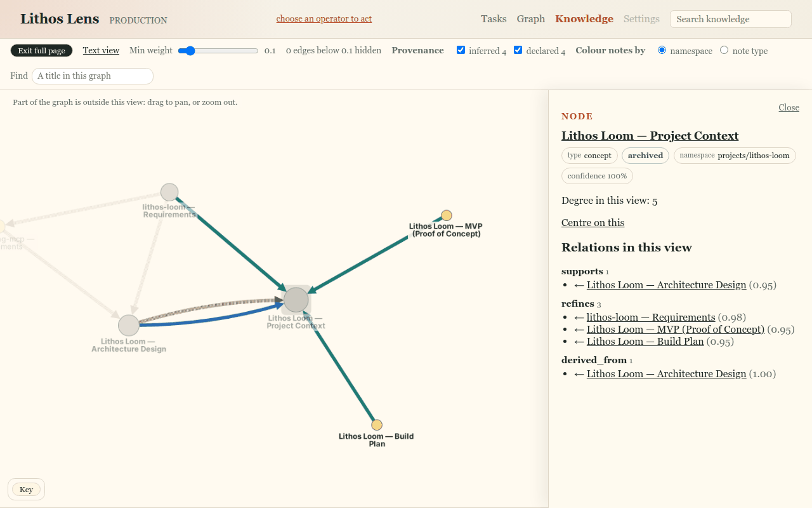This screenshot has height=508, width=812.
Task: Select the Lithos Loom — Build Plan node circle
Action: pos(377,425)
